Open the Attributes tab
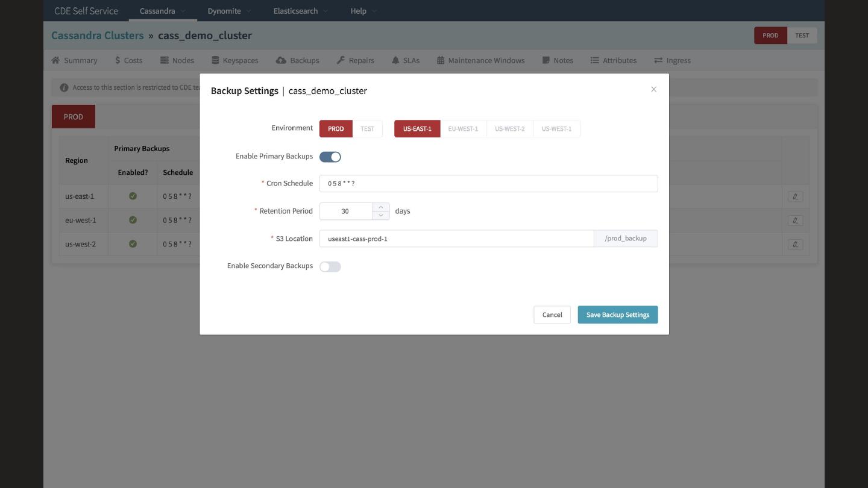Viewport: 868px width, 488px height. point(614,60)
